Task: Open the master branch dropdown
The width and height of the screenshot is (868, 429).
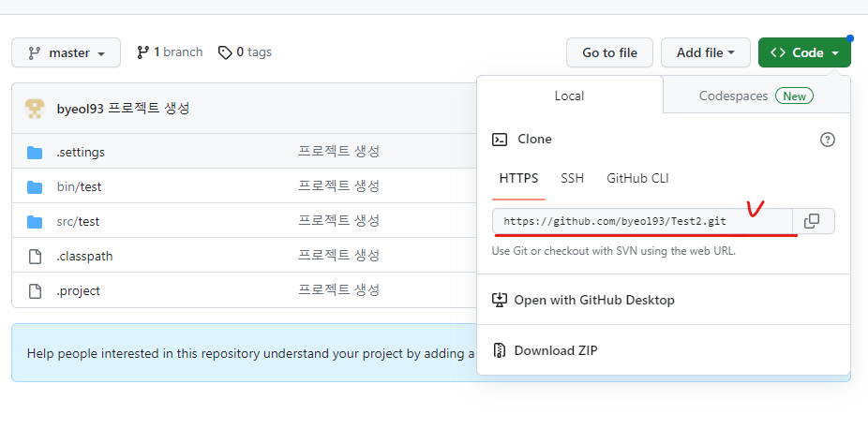Action: (66, 52)
